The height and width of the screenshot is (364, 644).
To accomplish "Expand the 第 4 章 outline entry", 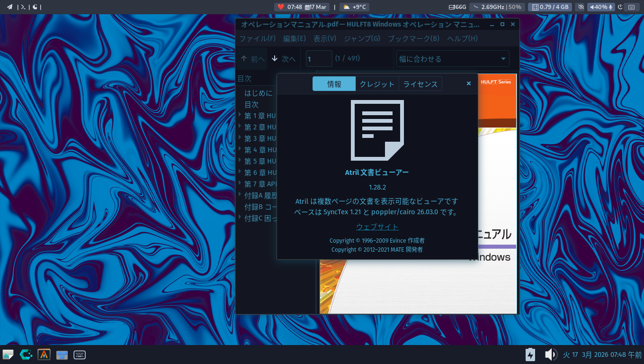I will (x=240, y=149).
